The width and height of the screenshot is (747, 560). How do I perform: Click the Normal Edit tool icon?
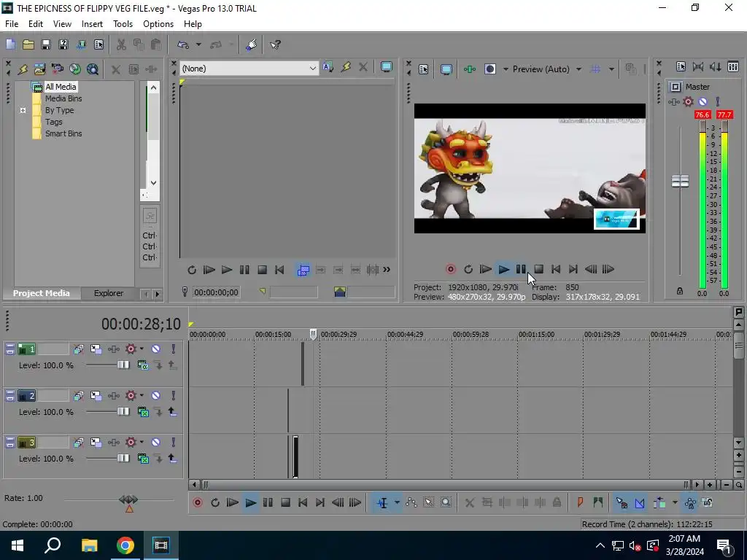coord(382,502)
